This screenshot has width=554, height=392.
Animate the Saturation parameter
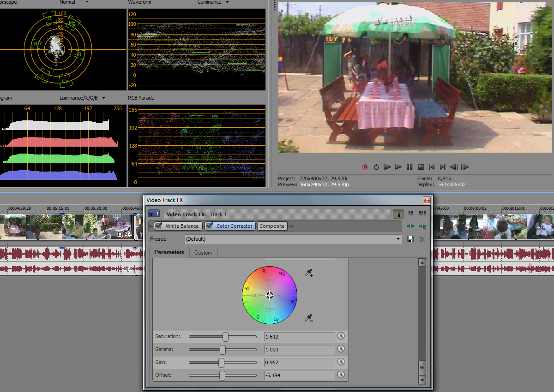[341, 336]
